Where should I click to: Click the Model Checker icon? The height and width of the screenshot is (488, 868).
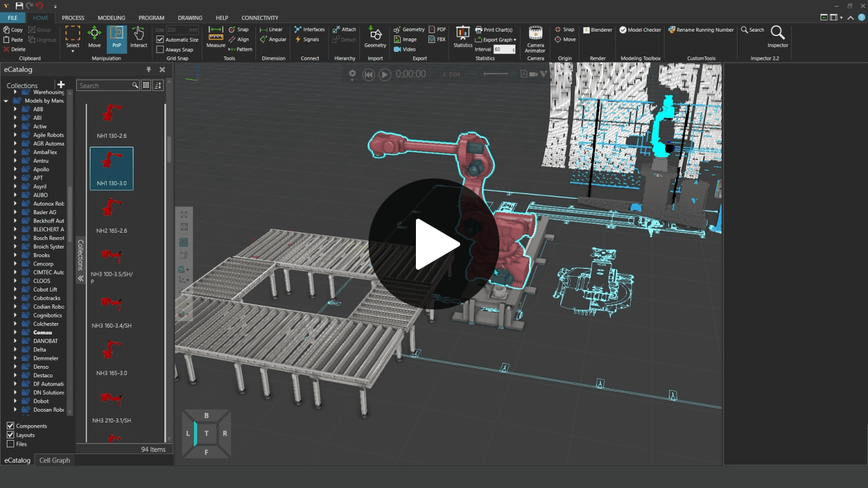pos(623,30)
